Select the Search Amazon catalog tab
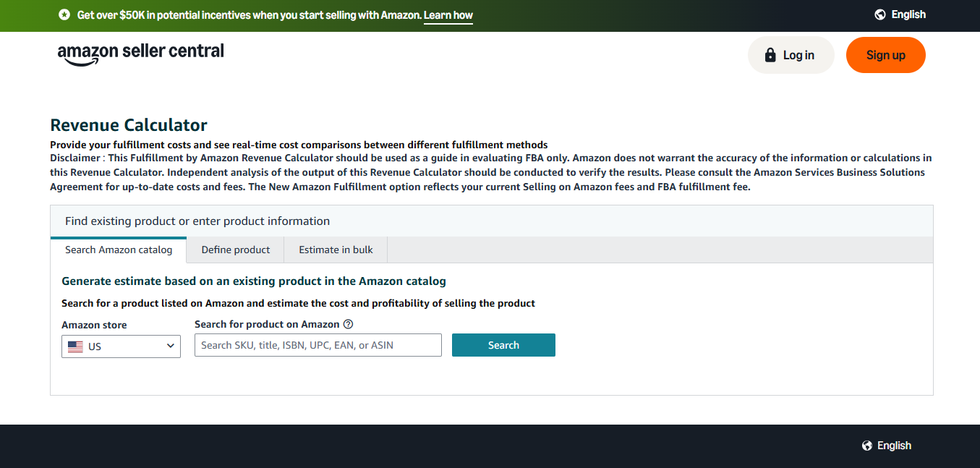This screenshot has width=980, height=468. click(x=118, y=249)
